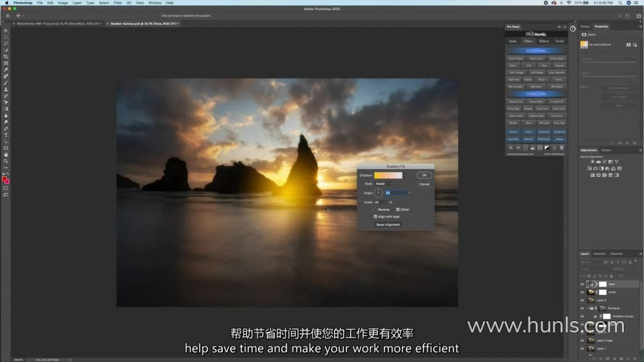Select the Brush tool
The image size is (644, 362).
click(6, 83)
